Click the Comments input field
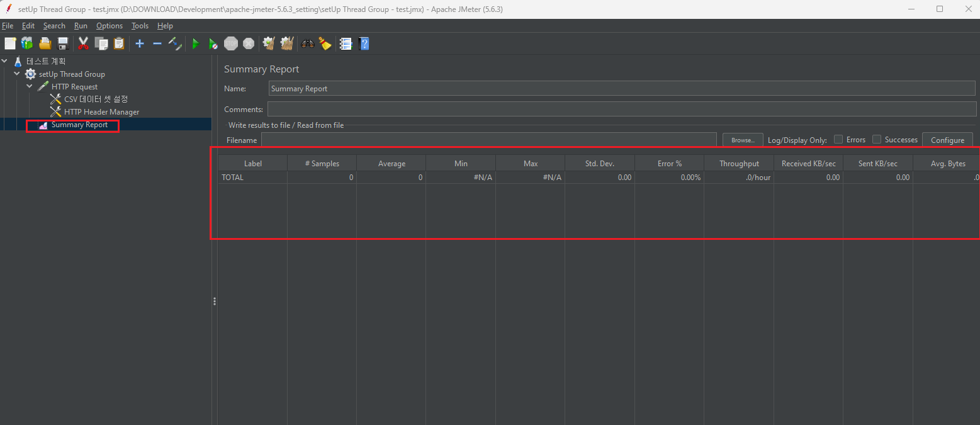 622,109
